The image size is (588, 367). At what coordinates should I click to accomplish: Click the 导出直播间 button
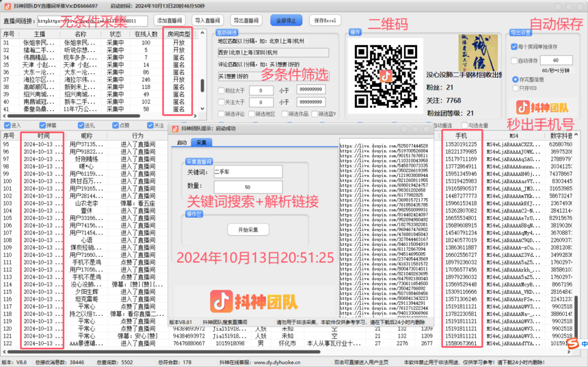pos(246,21)
